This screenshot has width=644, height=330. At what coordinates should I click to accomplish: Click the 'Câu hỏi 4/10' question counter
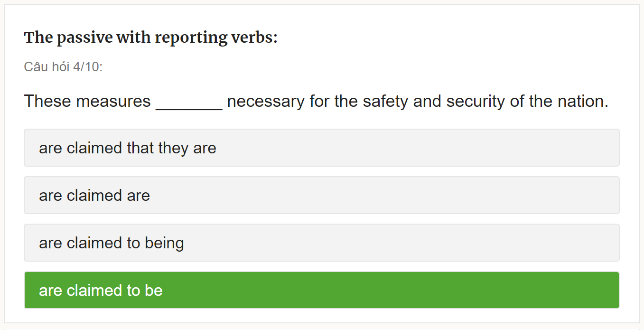(63, 67)
